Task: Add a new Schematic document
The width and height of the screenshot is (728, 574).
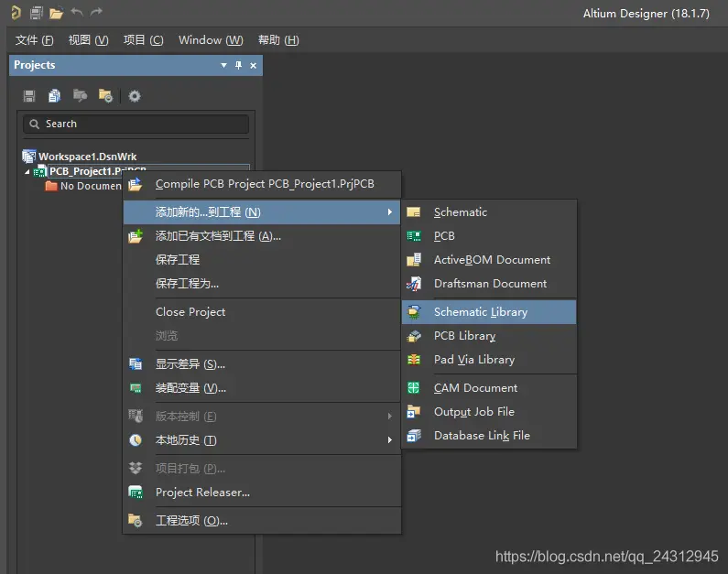Action: [x=489, y=212]
